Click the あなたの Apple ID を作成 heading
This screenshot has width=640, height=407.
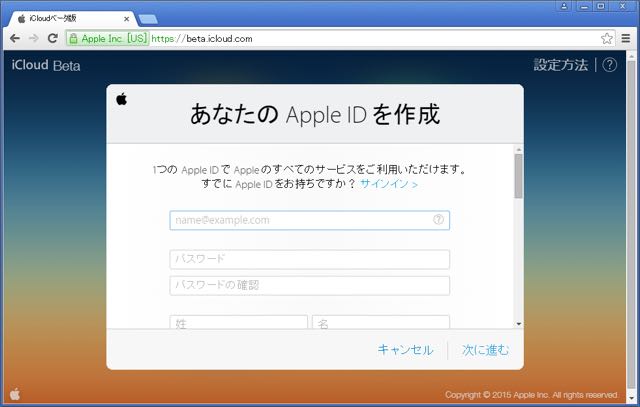tap(315, 114)
